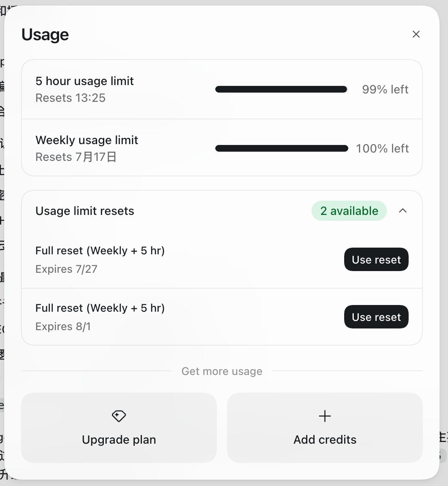Click the Weekly usage progress bar
The width and height of the screenshot is (448, 486).
pyautogui.click(x=281, y=148)
